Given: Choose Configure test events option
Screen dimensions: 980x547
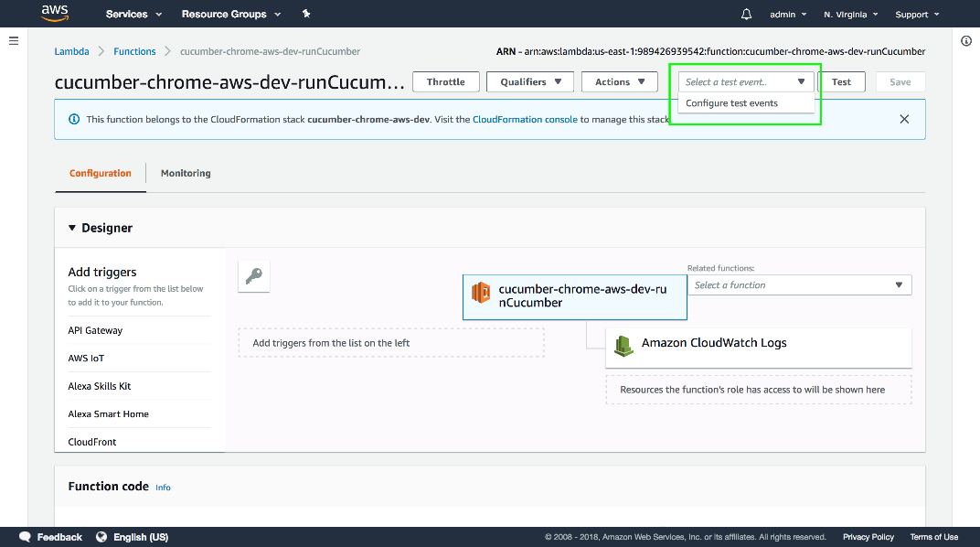Looking at the screenshot, I should click(x=731, y=103).
